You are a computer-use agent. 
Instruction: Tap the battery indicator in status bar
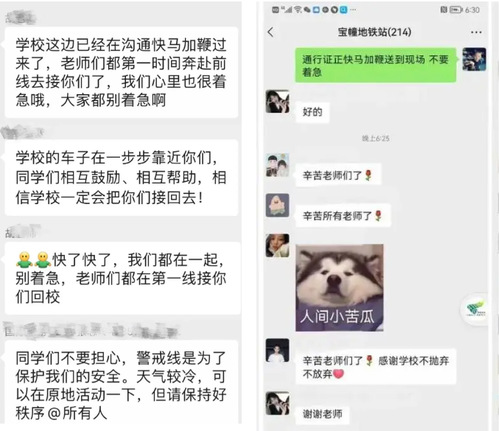coord(456,10)
